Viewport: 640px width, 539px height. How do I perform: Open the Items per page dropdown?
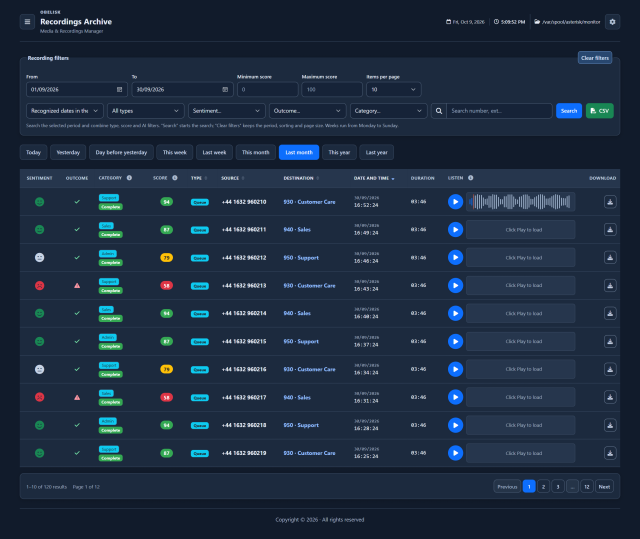(394, 90)
